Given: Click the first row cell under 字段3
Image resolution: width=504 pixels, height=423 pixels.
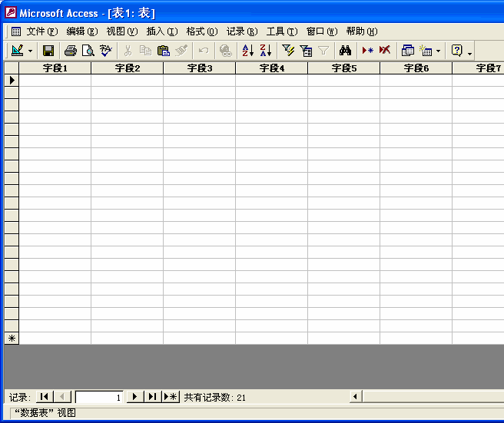Looking at the screenshot, I should tap(199, 81).
